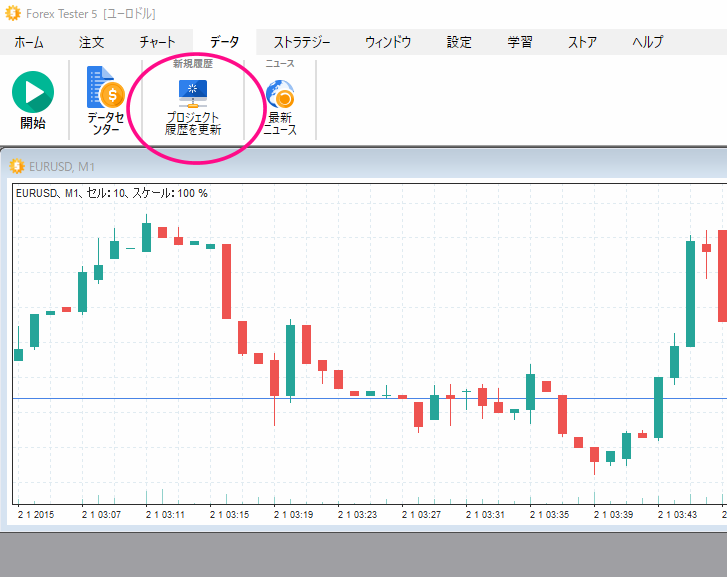Open the チャート ribbon tab
Viewport: 727px width, 577px height.
(x=157, y=42)
